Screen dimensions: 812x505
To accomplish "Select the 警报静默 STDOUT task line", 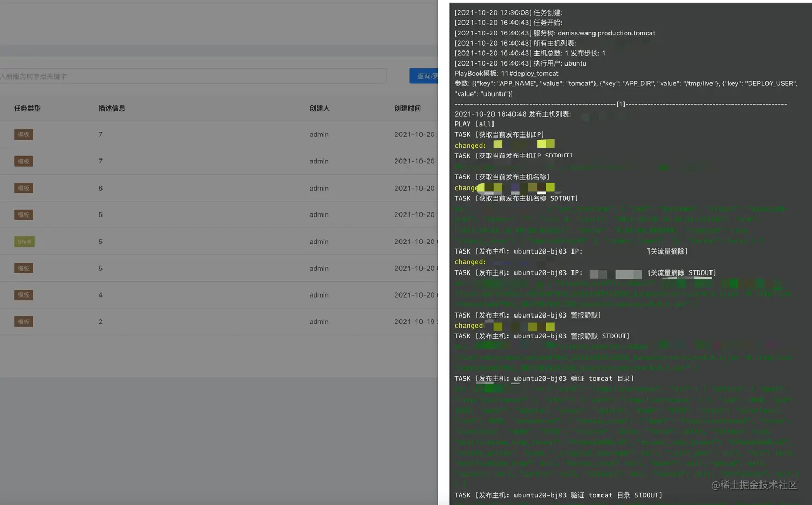I will coord(542,336).
